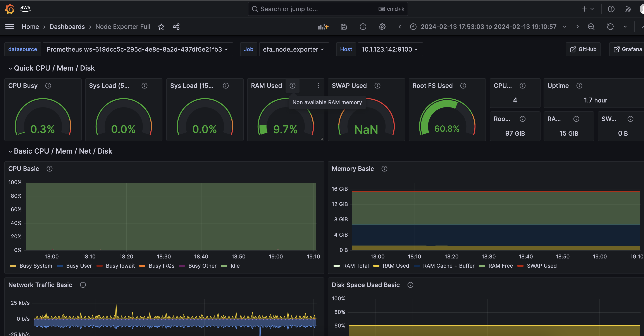This screenshot has width=644, height=336.
Task: Click the notifications alert bell icon
Action: point(628,9)
